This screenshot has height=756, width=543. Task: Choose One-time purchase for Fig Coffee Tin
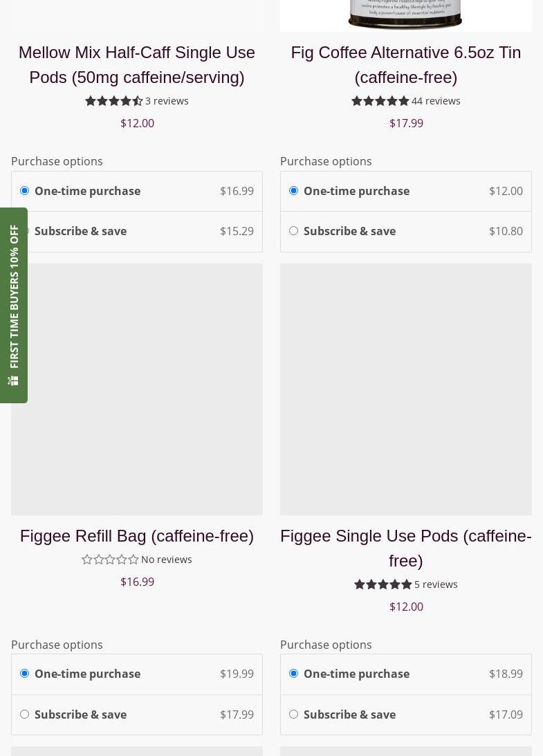point(293,191)
